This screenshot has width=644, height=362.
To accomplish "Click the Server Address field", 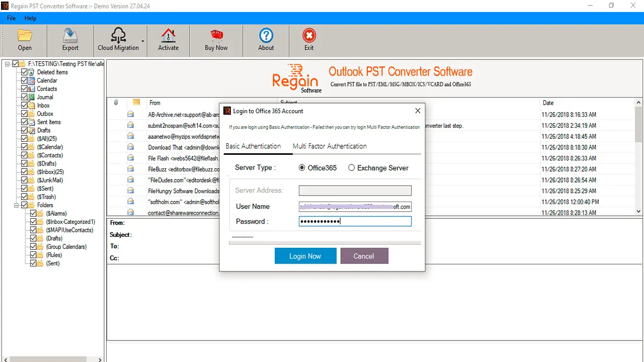I will [355, 191].
